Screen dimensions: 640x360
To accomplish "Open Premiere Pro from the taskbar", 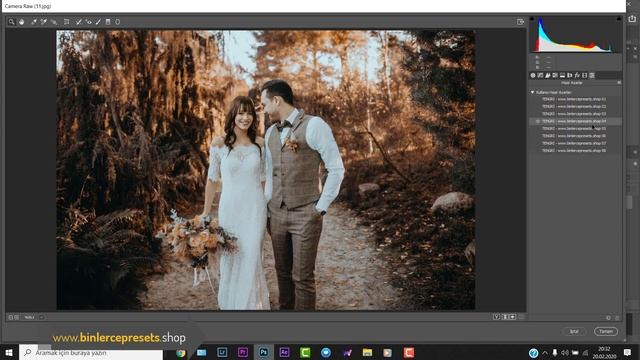I will click(x=243, y=352).
